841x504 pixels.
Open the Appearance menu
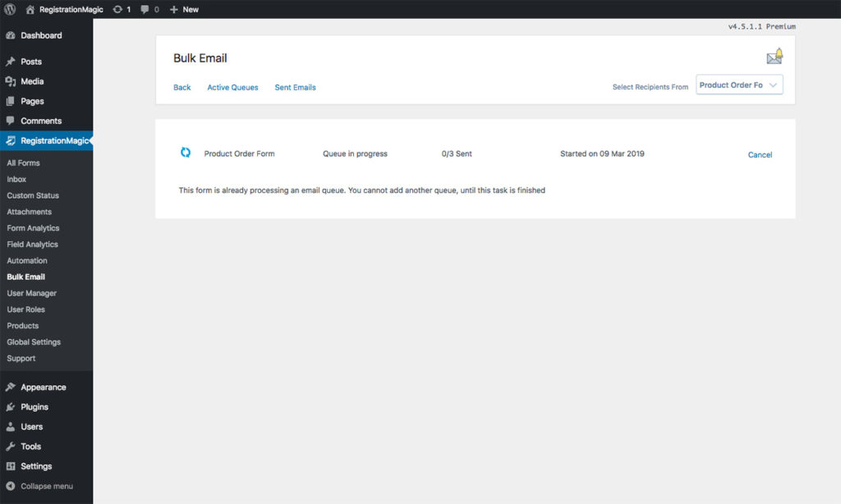pyautogui.click(x=44, y=387)
